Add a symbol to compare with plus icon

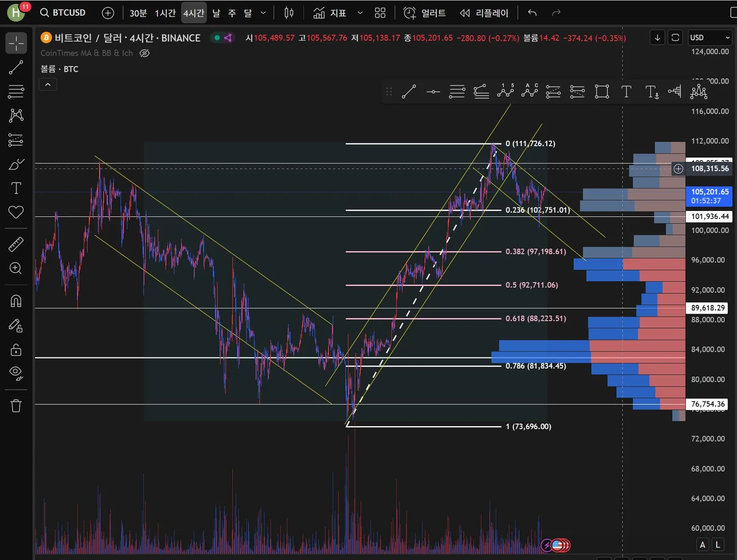tap(108, 13)
